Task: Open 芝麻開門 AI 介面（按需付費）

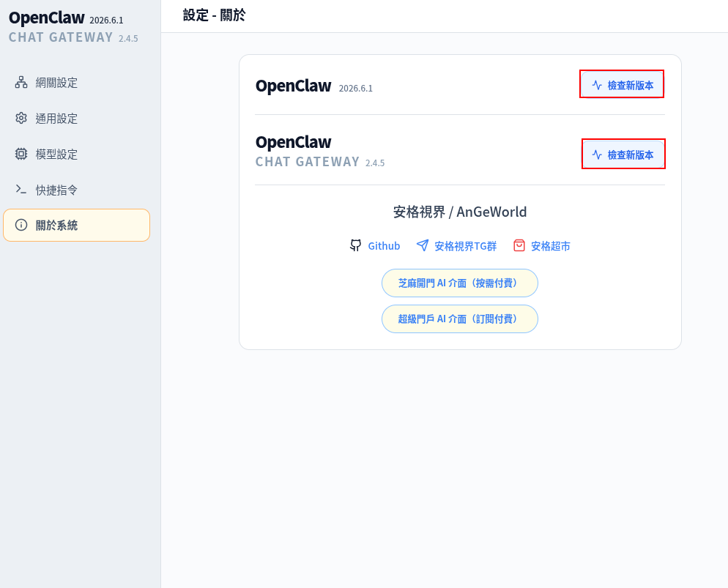Action: click(460, 283)
